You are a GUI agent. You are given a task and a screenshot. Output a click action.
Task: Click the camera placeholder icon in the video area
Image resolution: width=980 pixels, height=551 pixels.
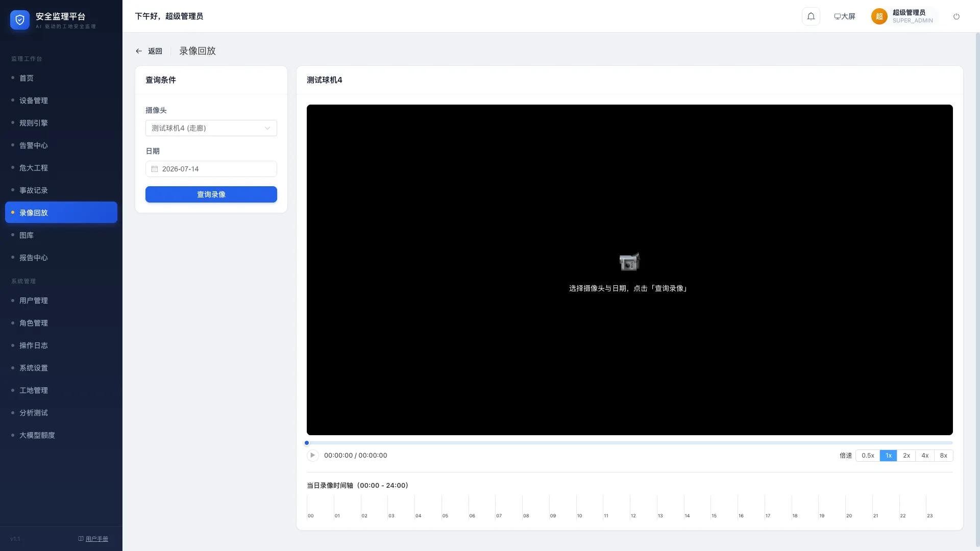(629, 262)
